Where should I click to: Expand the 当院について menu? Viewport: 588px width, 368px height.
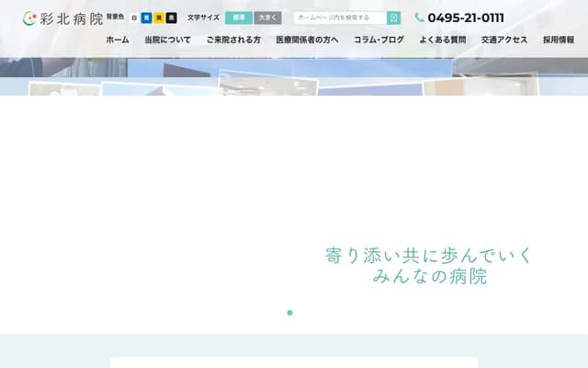click(167, 40)
